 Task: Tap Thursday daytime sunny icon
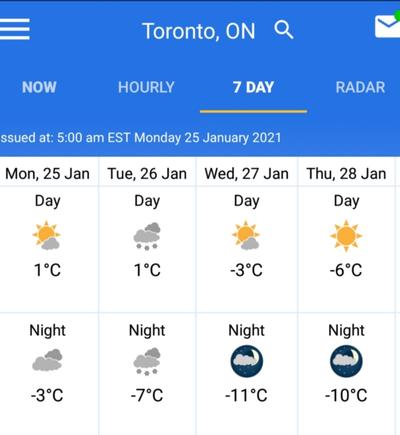tap(346, 236)
